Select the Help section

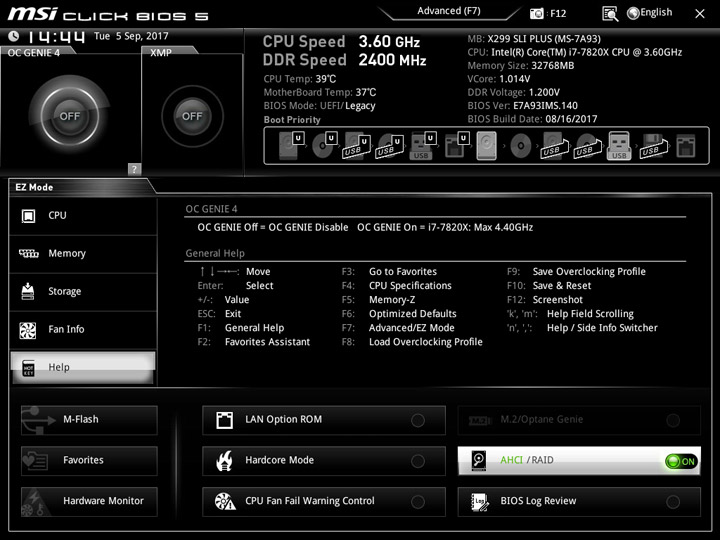[83, 367]
